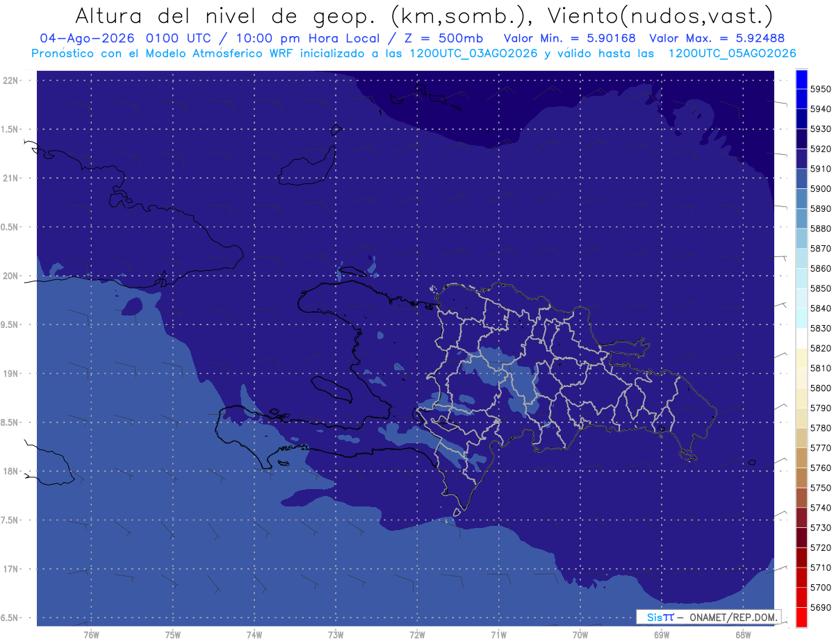This screenshot has width=834, height=644.
Task: Click the '75W' longitude label
Action: (173, 634)
